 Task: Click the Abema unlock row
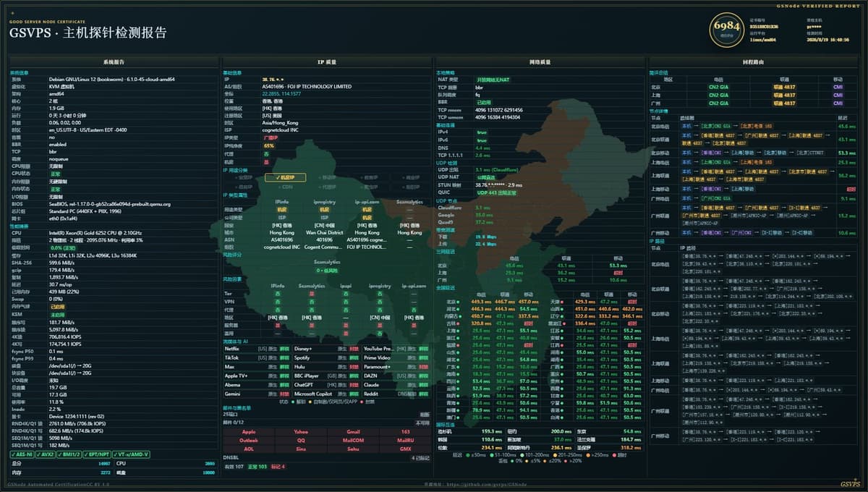click(257, 385)
